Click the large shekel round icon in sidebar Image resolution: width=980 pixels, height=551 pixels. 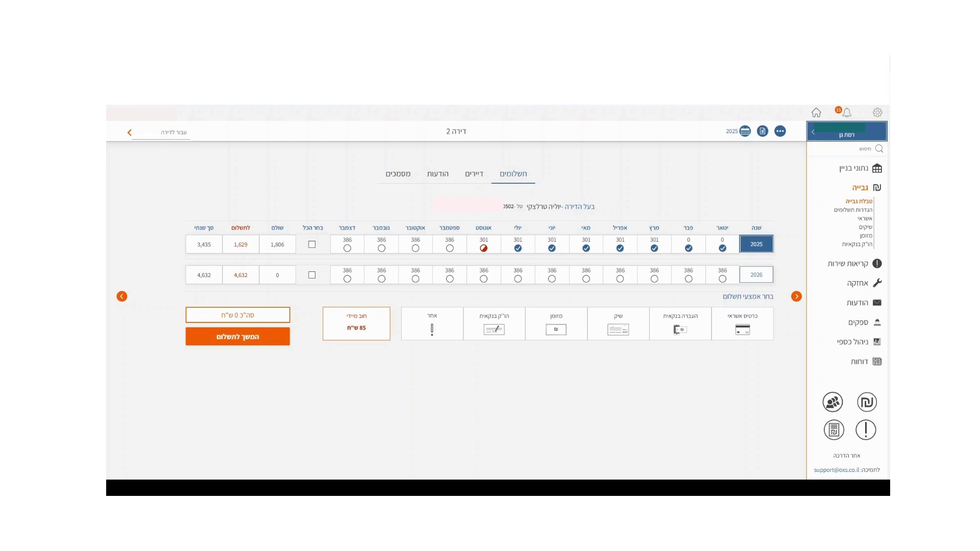pos(867,402)
